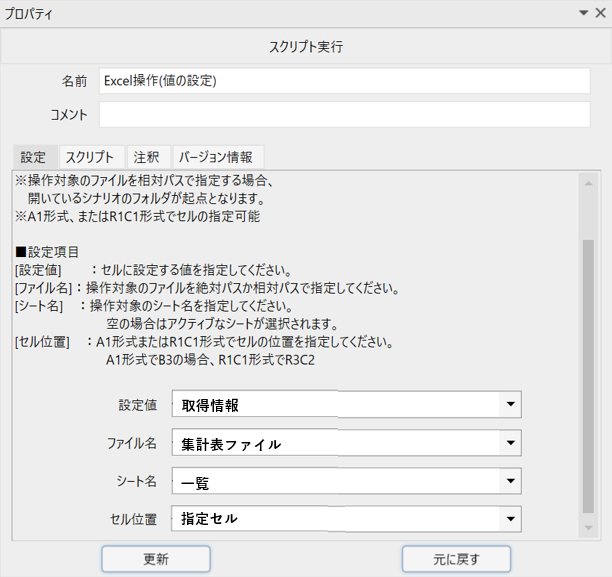This screenshot has width=612, height=577.
Task: Click the [シート名] description line
Action: click(x=154, y=306)
